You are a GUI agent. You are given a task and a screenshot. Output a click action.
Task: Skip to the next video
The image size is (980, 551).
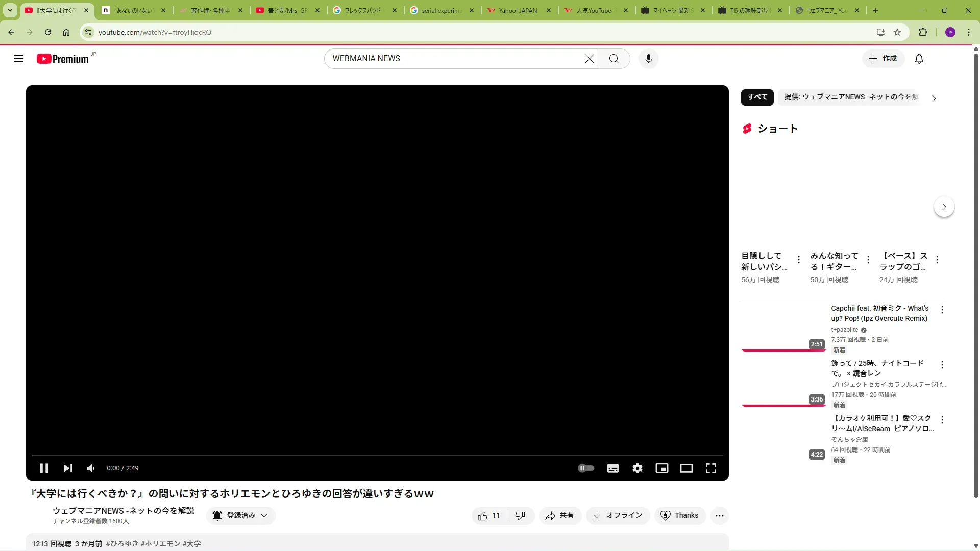point(67,468)
